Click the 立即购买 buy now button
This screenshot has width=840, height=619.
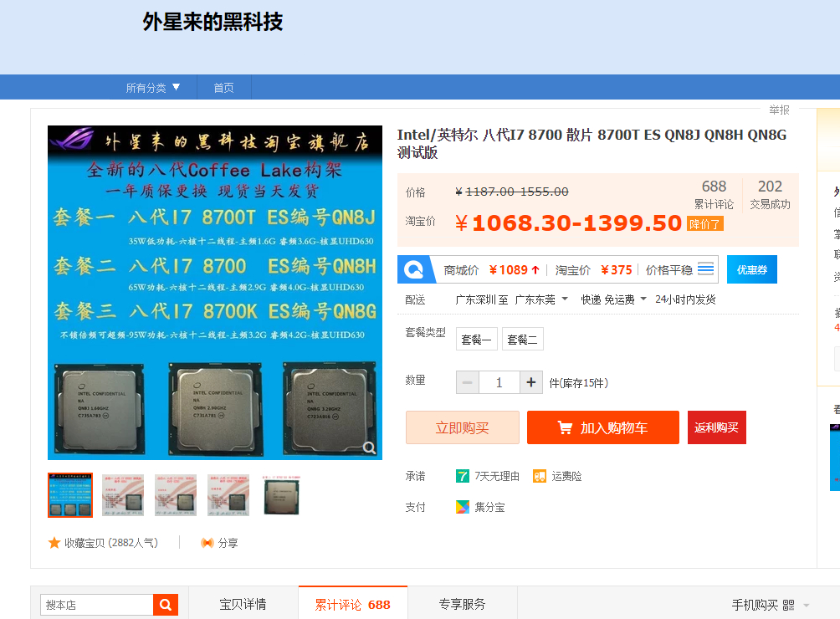click(x=463, y=427)
